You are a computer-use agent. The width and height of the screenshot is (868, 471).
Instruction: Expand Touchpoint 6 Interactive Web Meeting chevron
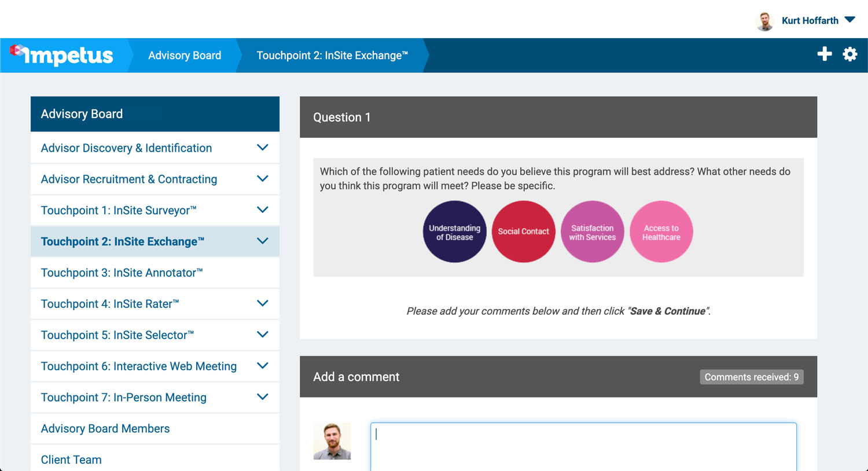click(x=262, y=366)
